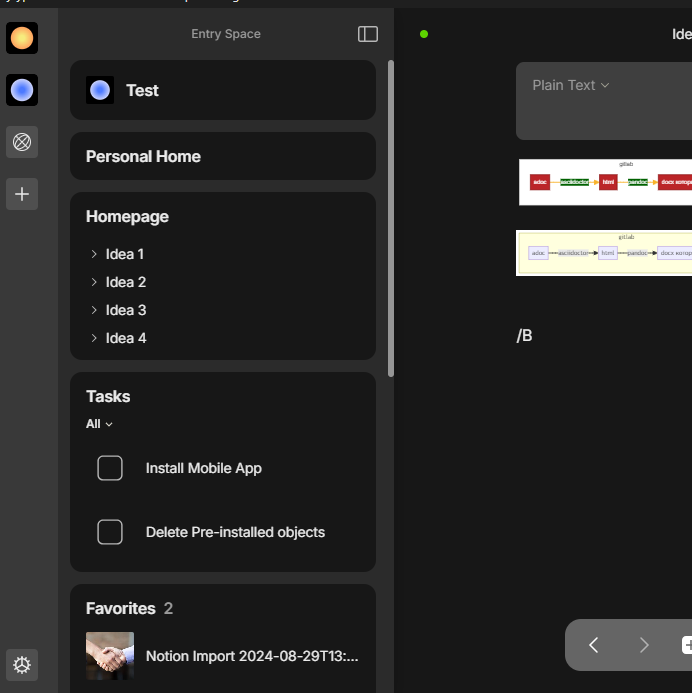The width and height of the screenshot is (692, 693).
Task: Open Idea 2 page
Action: tap(126, 282)
